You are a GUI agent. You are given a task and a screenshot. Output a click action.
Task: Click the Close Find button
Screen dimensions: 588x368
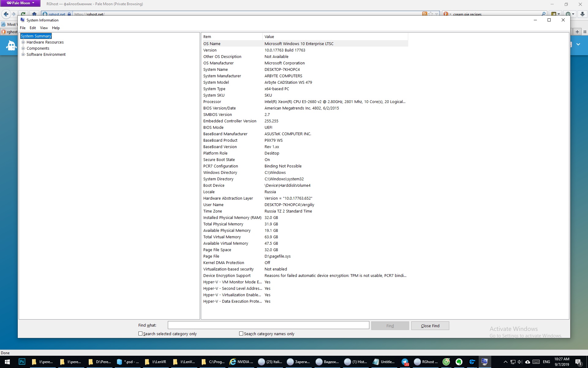tap(430, 326)
